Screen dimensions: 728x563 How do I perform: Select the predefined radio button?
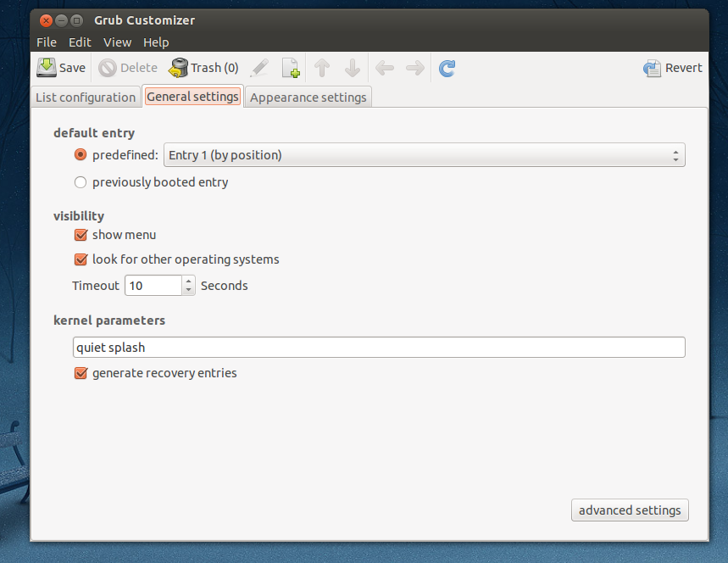(81, 154)
